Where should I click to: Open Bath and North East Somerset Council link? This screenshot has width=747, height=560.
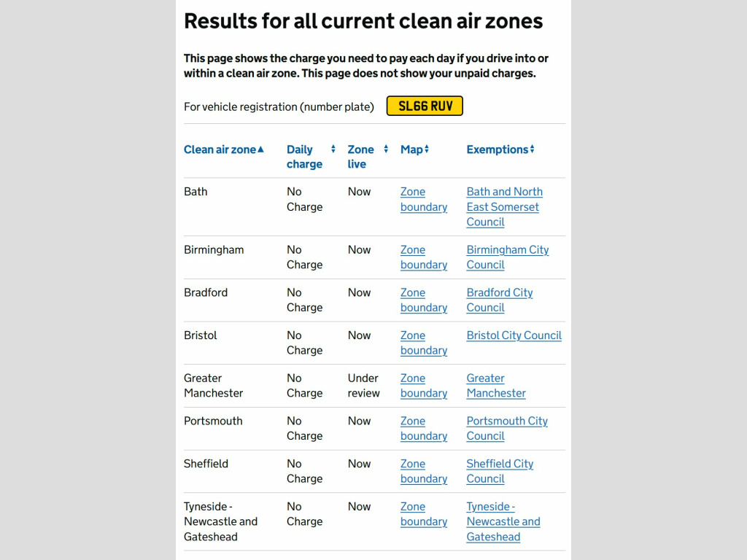click(x=505, y=206)
